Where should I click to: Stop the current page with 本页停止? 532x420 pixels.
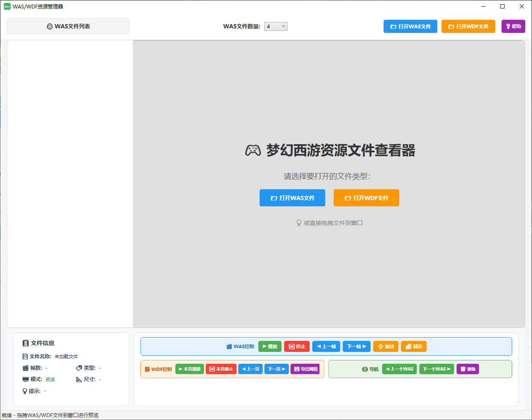(221, 369)
